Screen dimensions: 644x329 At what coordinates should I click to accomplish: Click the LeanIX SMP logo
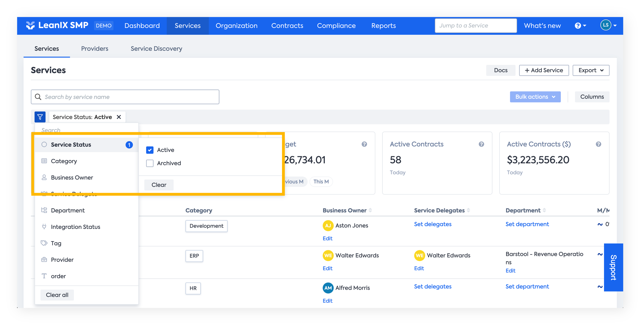[x=57, y=26]
